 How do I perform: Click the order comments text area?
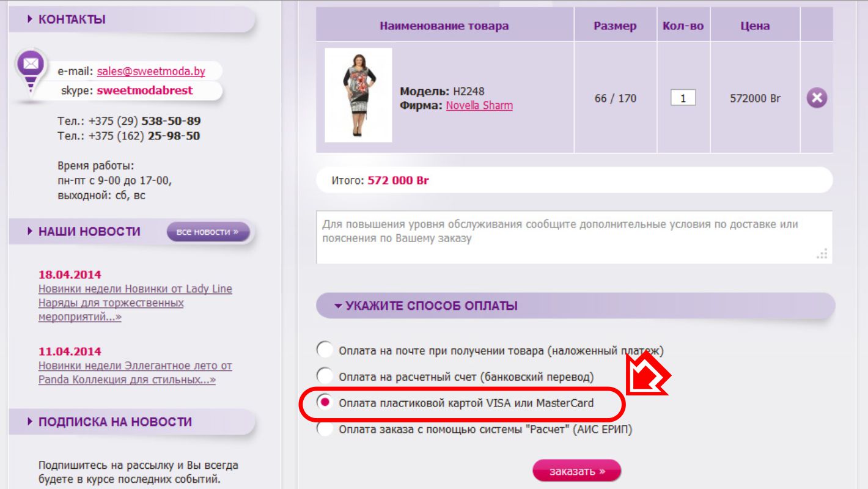pos(574,237)
